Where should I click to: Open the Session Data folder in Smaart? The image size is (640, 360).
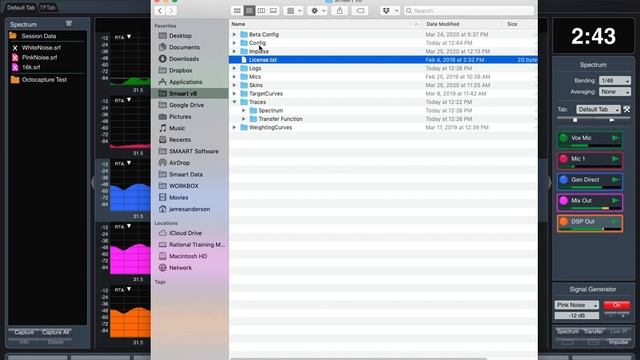tap(39, 36)
